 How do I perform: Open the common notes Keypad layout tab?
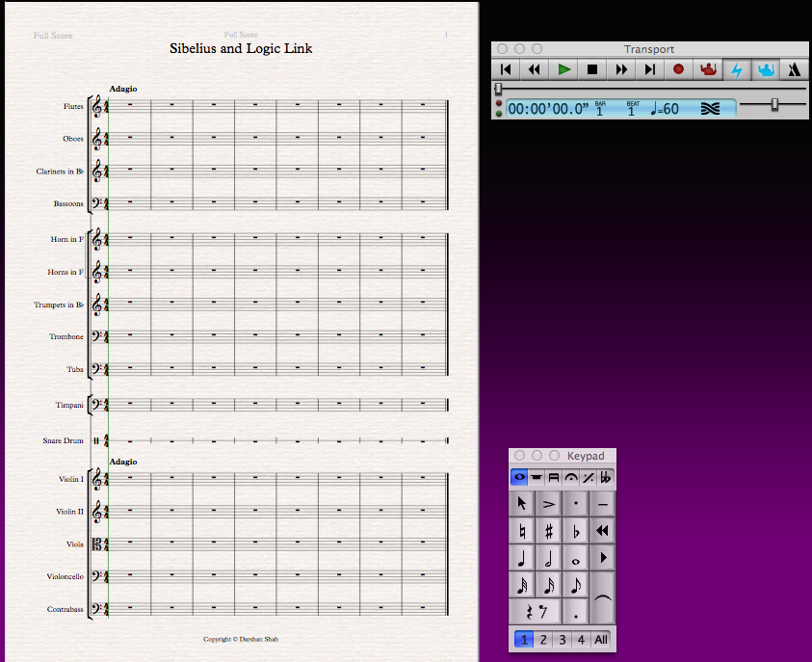(519, 478)
